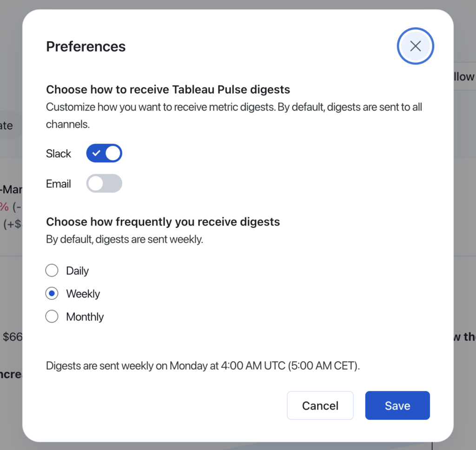Click the checkmark inside the Slack switch

coord(97,153)
